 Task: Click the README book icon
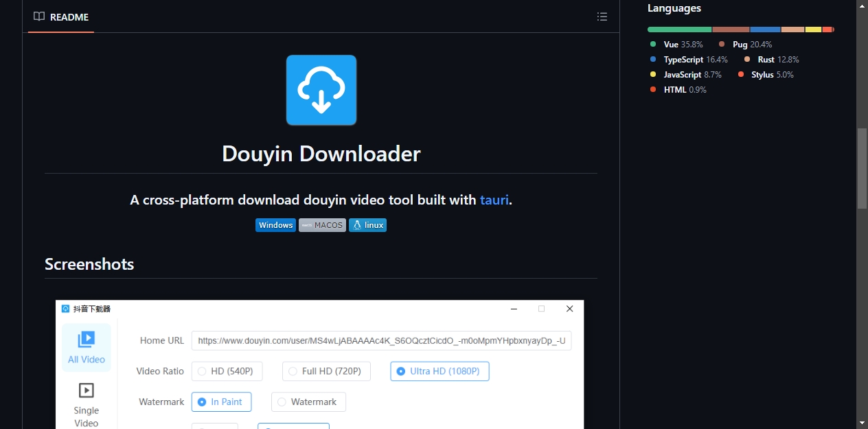[x=39, y=16]
